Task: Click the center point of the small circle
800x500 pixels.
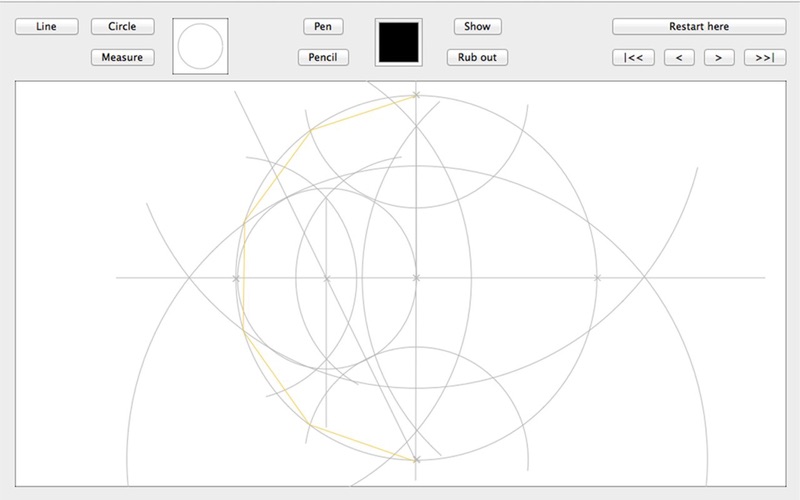Action: pyautogui.click(x=327, y=279)
